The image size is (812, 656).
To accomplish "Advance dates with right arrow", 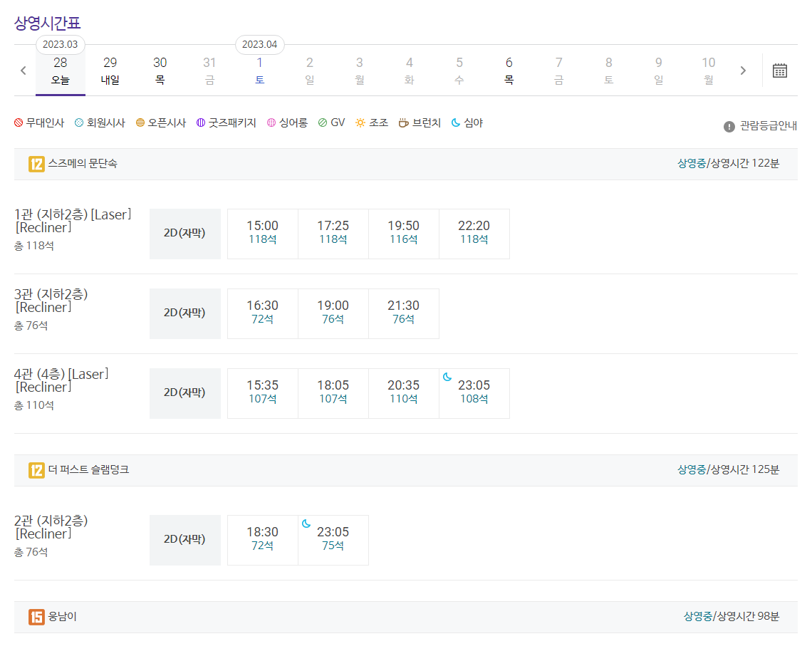I will [x=743, y=71].
